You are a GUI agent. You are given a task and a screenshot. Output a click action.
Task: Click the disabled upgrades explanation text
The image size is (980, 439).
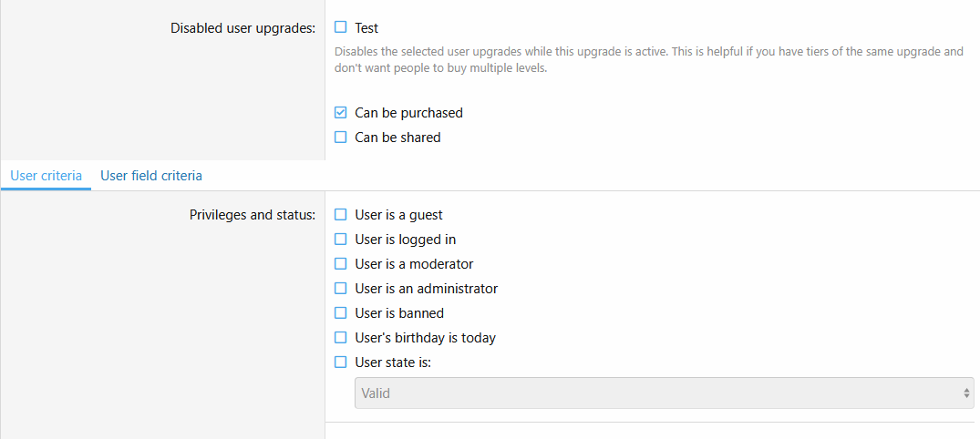pyautogui.click(x=648, y=60)
